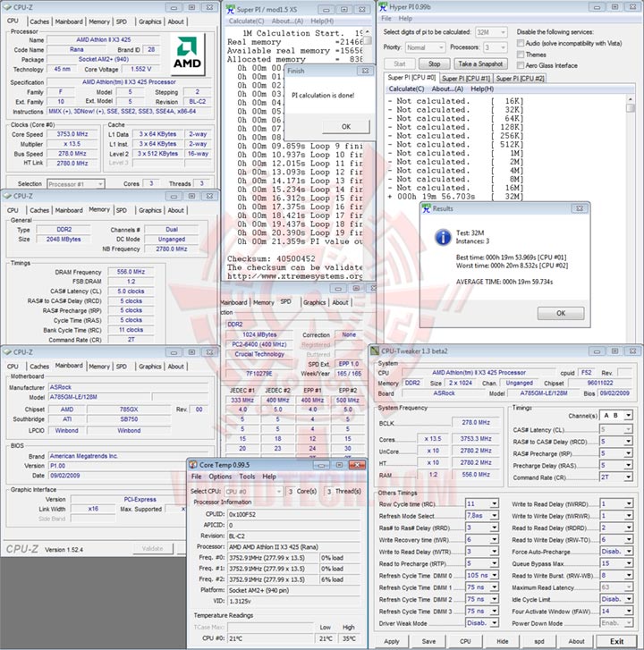
Task: Click OK in the Finish dialog
Action: [346, 127]
